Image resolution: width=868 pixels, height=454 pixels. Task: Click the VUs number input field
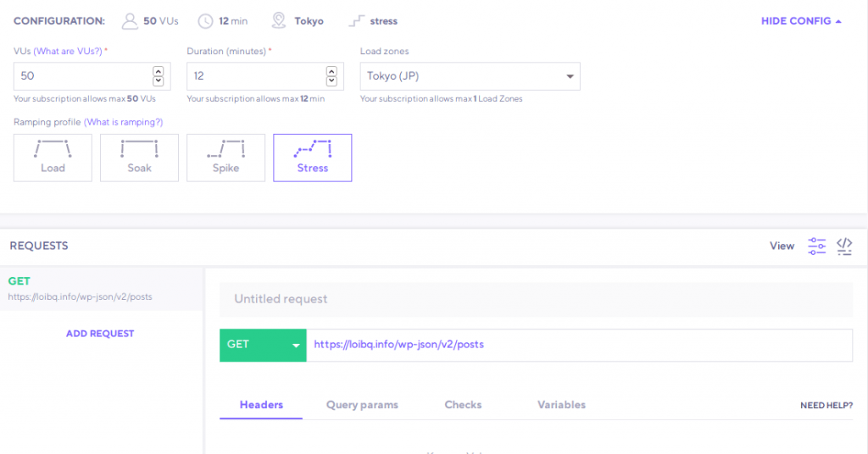92,76
